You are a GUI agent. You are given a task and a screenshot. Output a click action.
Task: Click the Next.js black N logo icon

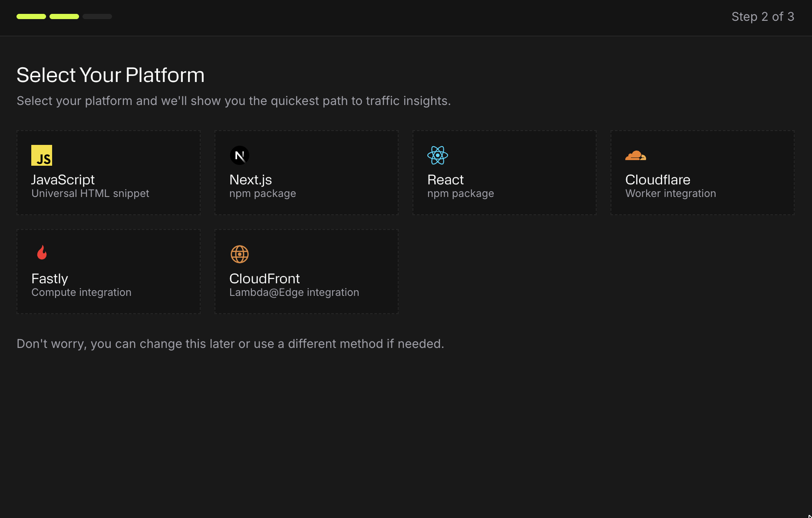point(240,155)
